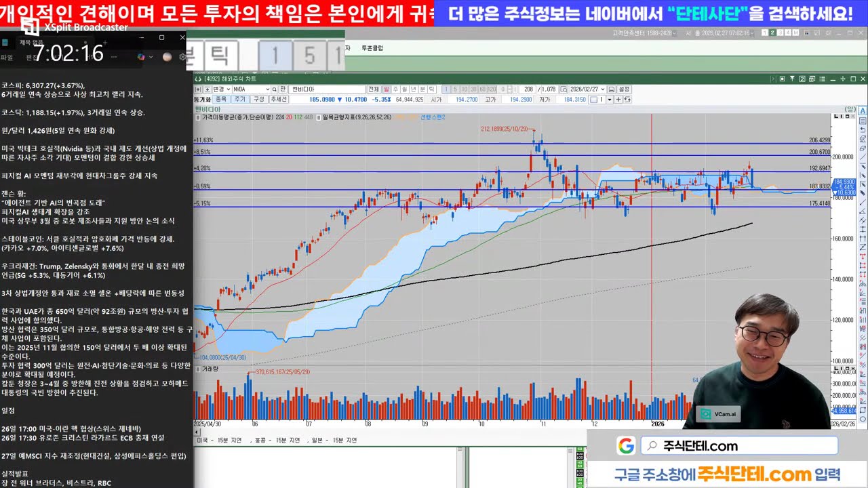Click the 208 bar count field
The height and width of the screenshot is (488, 868).
click(527, 89)
